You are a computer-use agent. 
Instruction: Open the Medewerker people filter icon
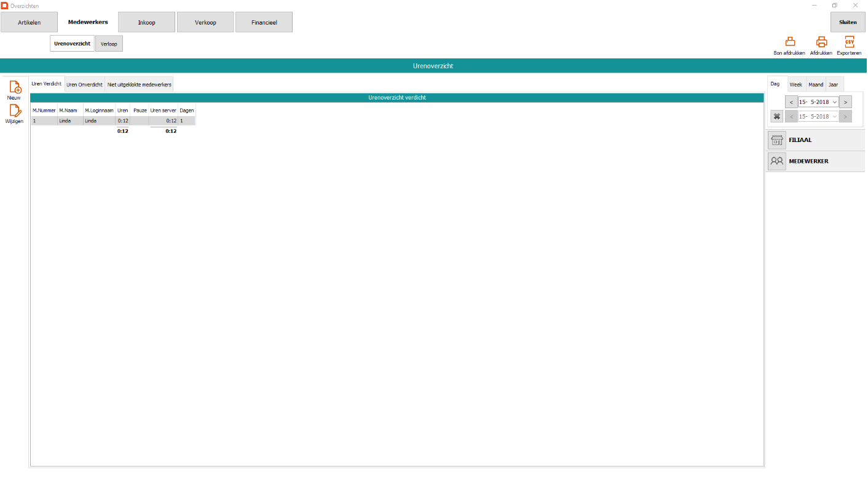click(x=777, y=161)
